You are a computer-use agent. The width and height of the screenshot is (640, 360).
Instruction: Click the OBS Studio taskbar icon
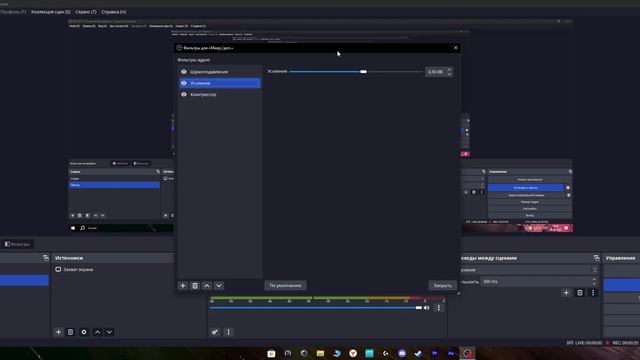click(467, 353)
